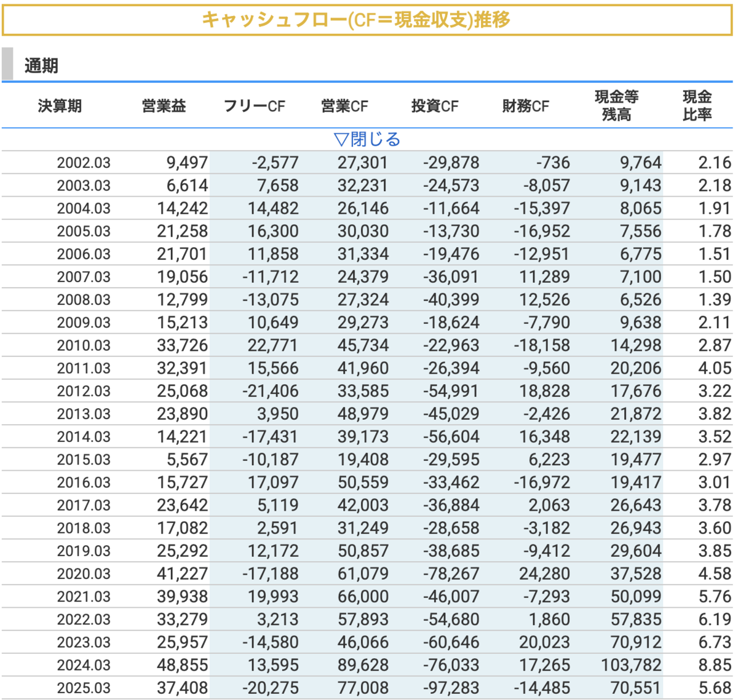
Task: Select the 2025.03 period cell
Action: point(84,688)
